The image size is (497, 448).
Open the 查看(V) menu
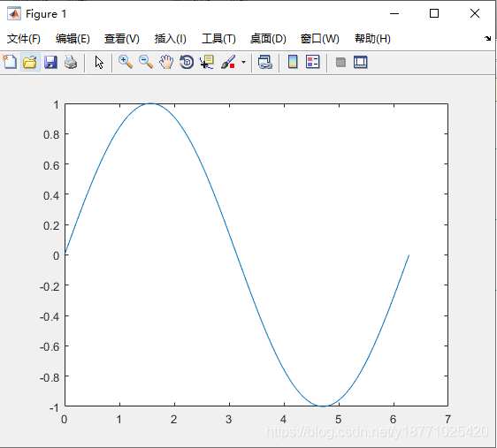coord(122,39)
